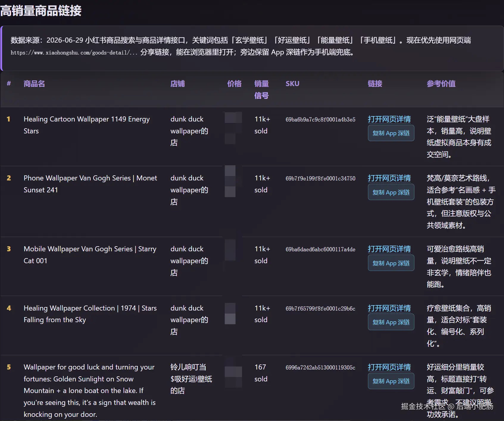Click the 店铺 column header

177,84
